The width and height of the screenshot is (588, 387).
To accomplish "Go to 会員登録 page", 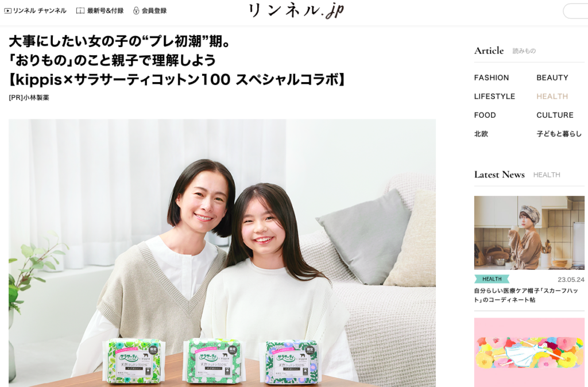I will coord(154,11).
